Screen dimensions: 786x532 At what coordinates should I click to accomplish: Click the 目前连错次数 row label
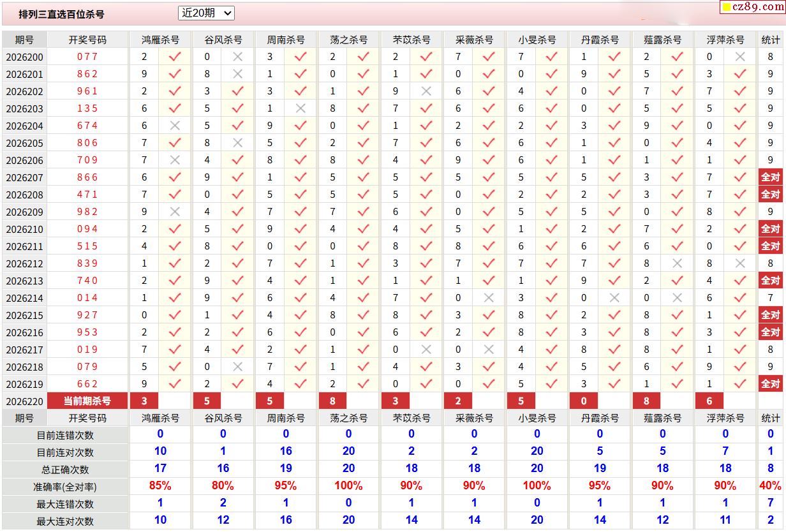pos(65,436)
